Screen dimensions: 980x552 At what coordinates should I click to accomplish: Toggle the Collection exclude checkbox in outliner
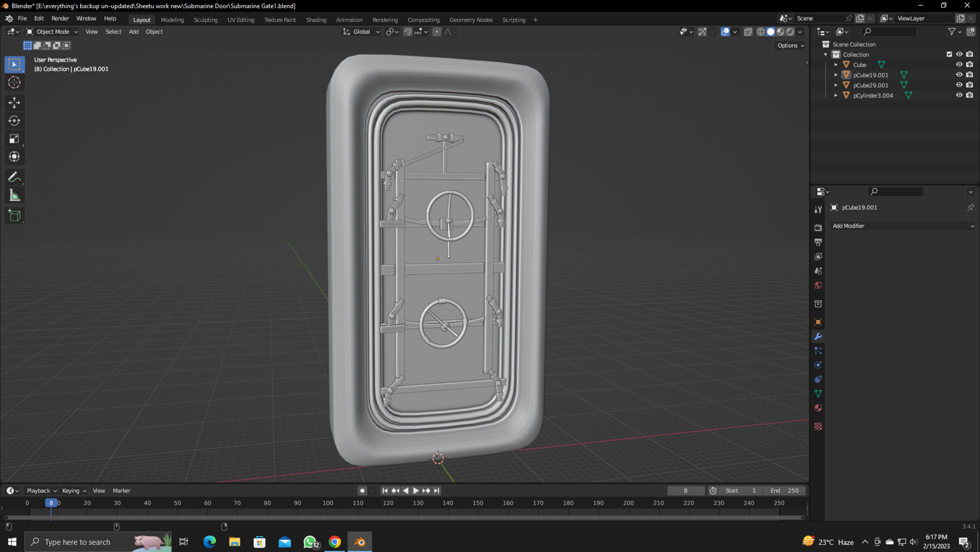pos(949,54)
